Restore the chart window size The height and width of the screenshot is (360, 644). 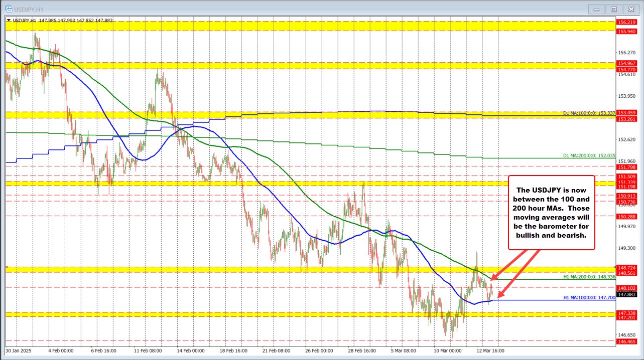[614, 9]
